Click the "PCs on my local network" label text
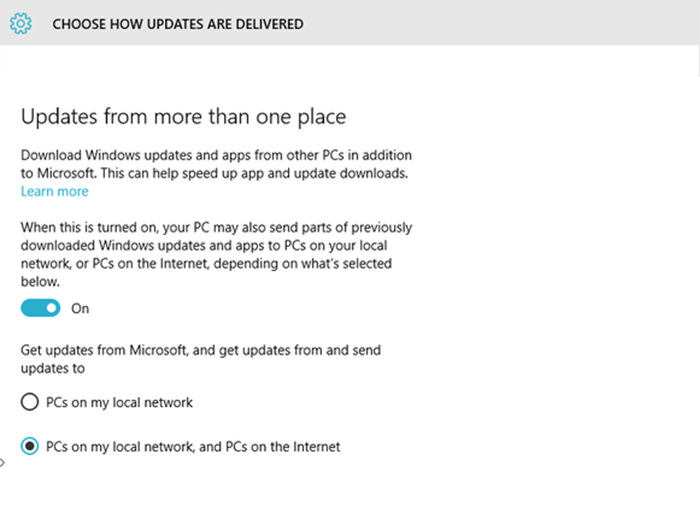The height and width of the screenshot is (525, 700). (119, 402)
